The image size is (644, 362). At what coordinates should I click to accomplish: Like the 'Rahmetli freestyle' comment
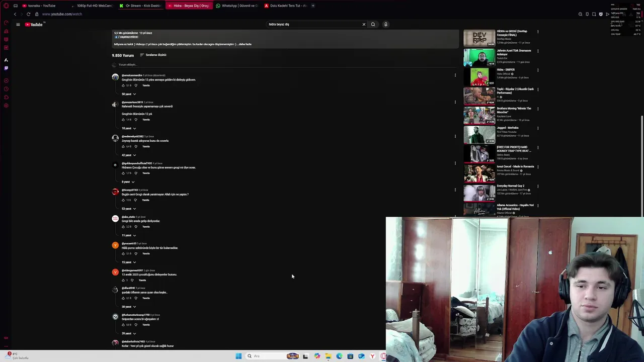[x=123, y=120]
